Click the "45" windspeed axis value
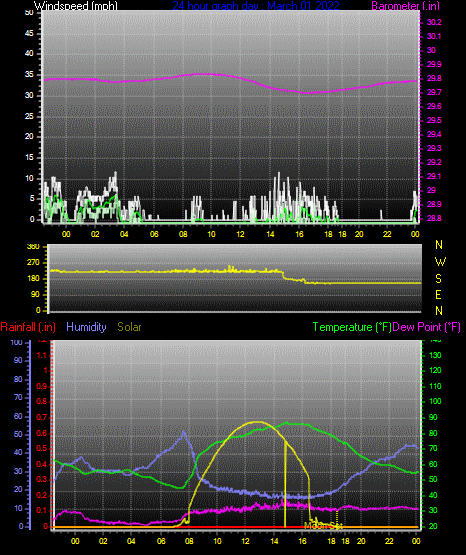 29,33
